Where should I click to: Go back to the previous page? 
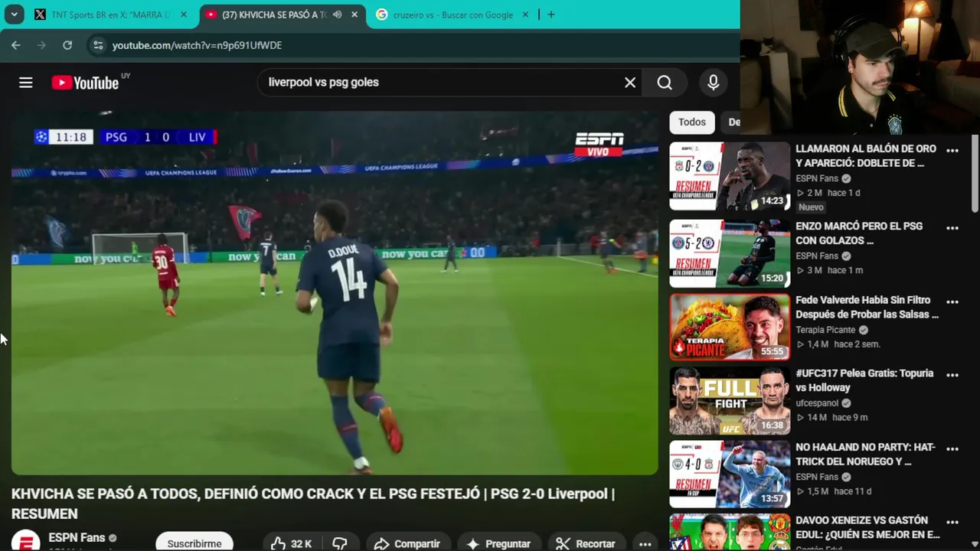click(16, 45)
